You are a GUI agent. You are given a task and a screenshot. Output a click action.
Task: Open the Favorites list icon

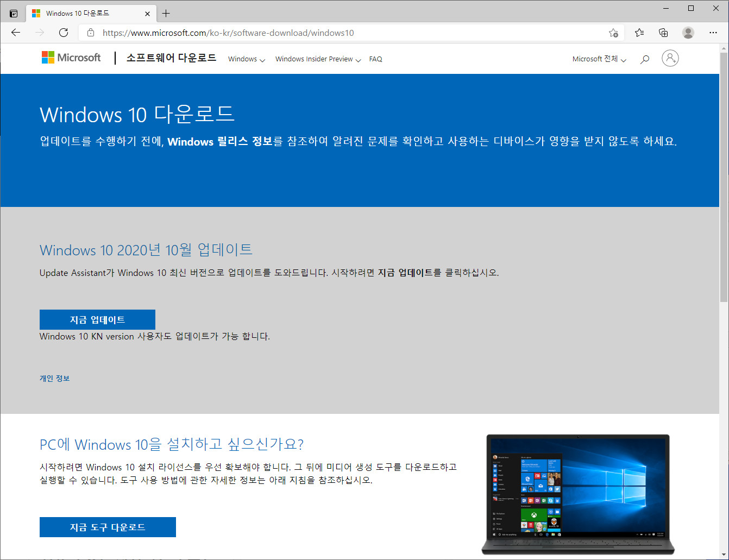point(639,33)
